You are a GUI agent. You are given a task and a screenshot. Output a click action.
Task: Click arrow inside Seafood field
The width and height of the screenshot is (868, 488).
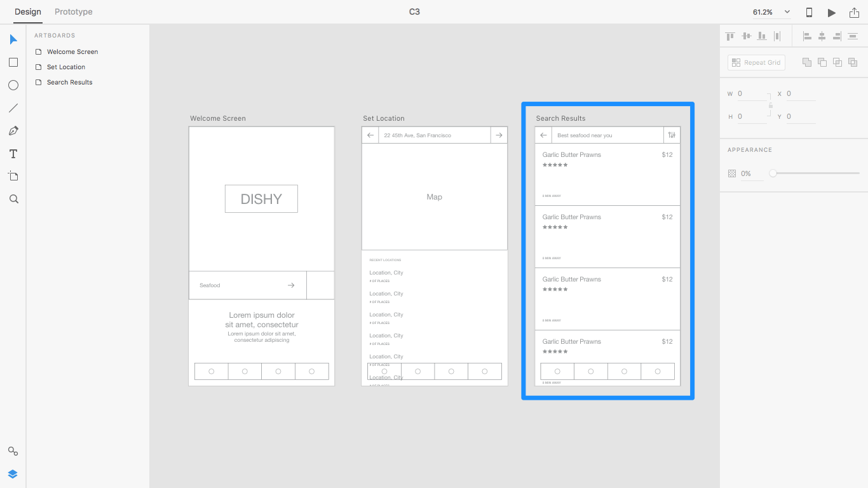pyautogui.click(x=291, y=285)
